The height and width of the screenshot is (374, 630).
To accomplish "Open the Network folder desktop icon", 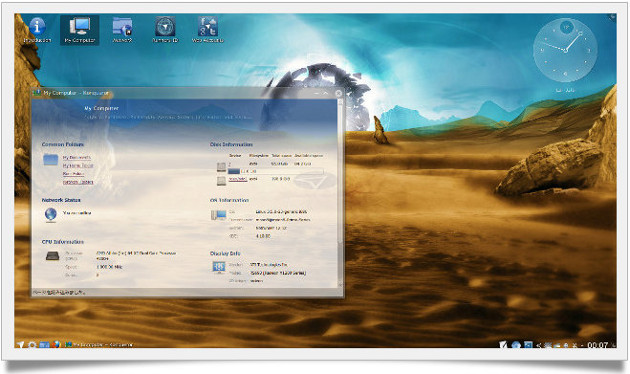I will click(x=123, y=30).
